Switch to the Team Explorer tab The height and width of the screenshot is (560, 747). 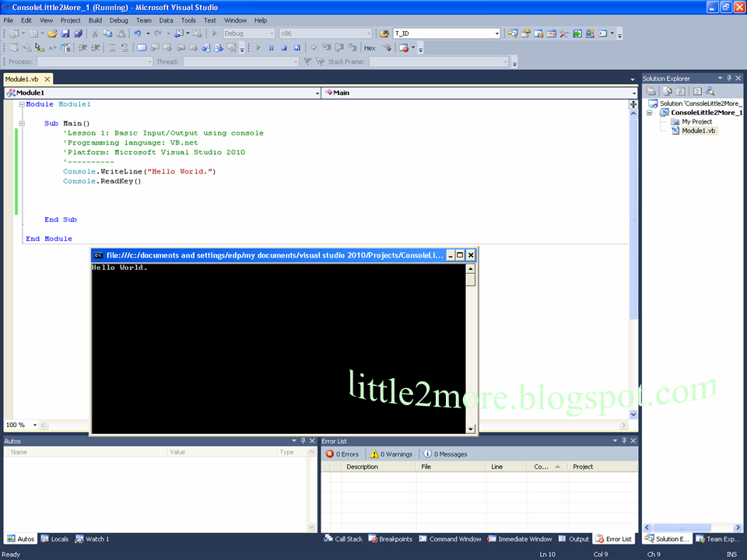(718, 539)
